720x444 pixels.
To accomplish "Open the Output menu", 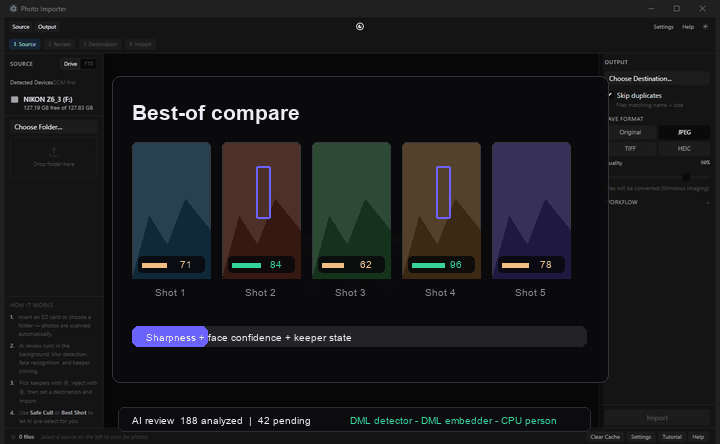I will click(47, 27).
